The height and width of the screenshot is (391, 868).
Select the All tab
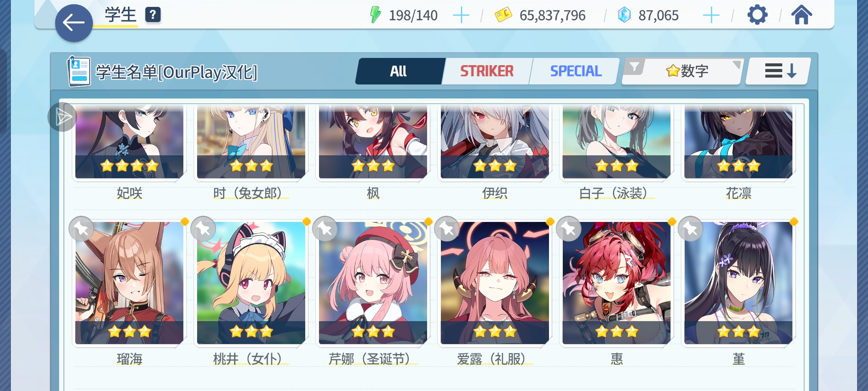tap(399, 71)
